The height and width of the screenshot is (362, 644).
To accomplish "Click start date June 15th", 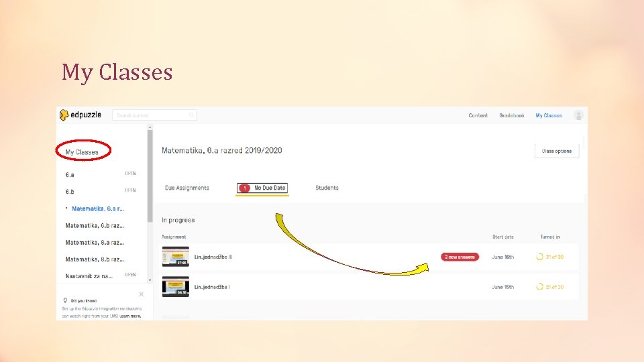I will (502, 287).
